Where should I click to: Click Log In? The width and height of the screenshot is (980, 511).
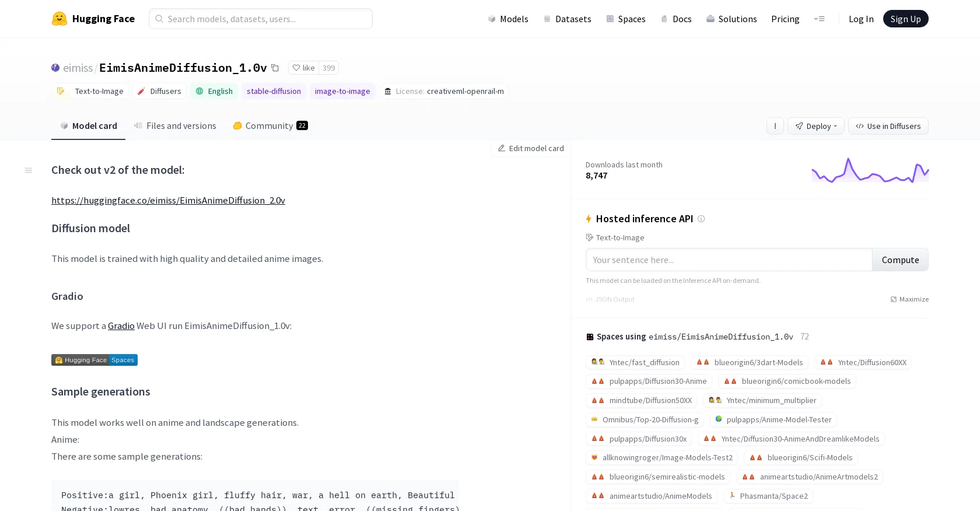[861, 19]
